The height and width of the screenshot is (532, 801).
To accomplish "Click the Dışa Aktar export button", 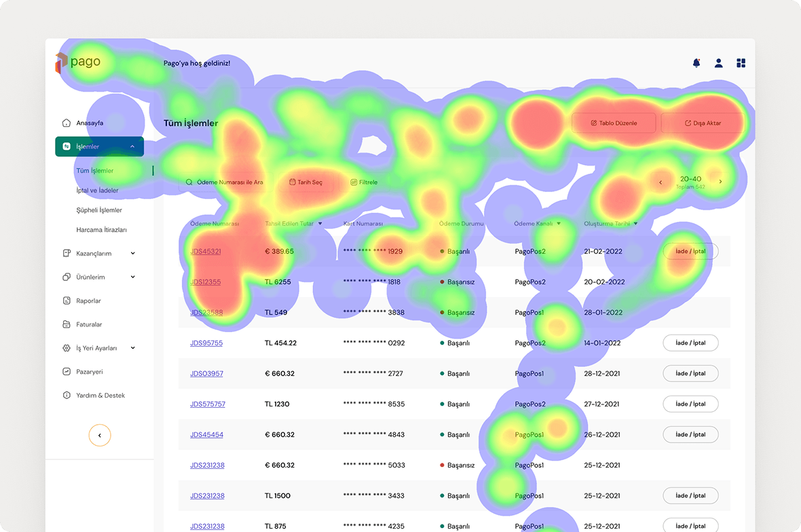I will coord(703,123).
